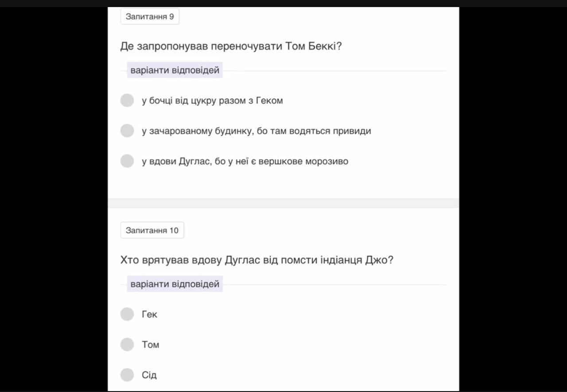
Task: Click the text 'у бочці від цукру разом з Геком'
Action: point(212,100)
